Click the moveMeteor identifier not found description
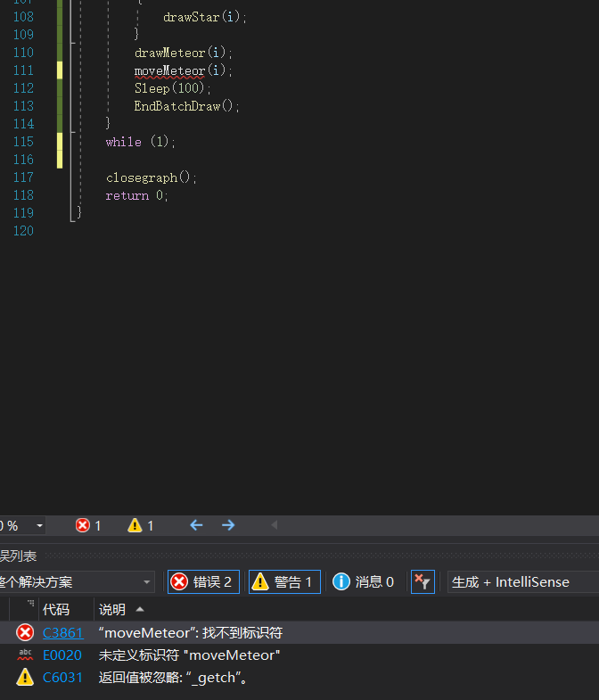Image resolution: width=599 pixels, height=700 pixels. 190,632
